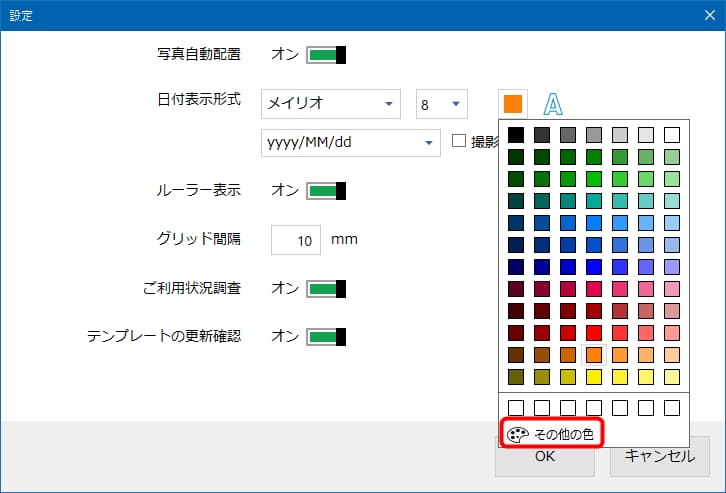Open the メイリオ font dropdown
The image size is (726, 493).
pos(331,104)
